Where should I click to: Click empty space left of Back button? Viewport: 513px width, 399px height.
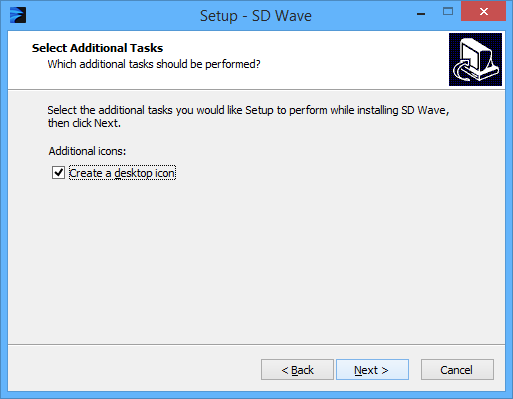pyautogui.click(x=133, y=370)
